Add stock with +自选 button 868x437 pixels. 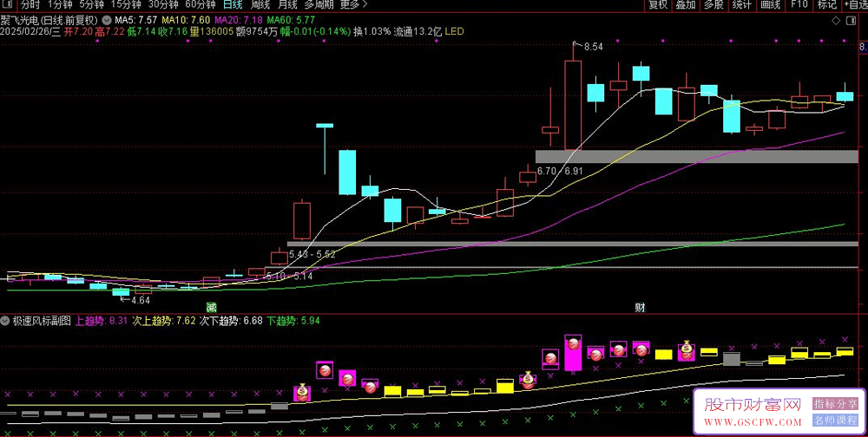pos(856,5)
